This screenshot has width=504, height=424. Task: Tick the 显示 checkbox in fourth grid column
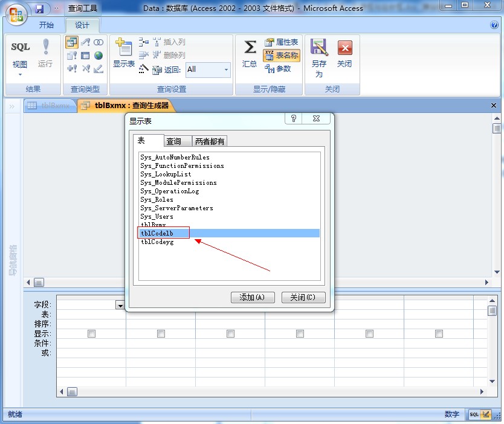click(x=300, y=334)
